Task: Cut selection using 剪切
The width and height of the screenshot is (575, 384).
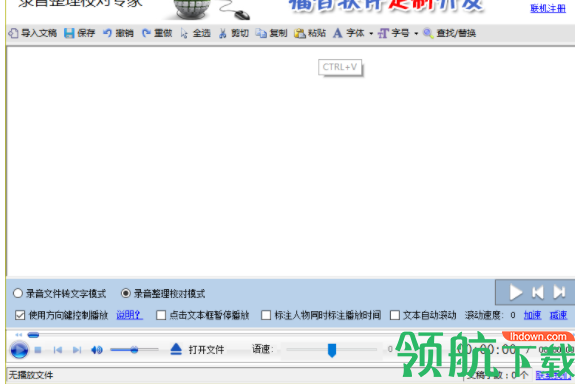Action: [x=234, y=33]
